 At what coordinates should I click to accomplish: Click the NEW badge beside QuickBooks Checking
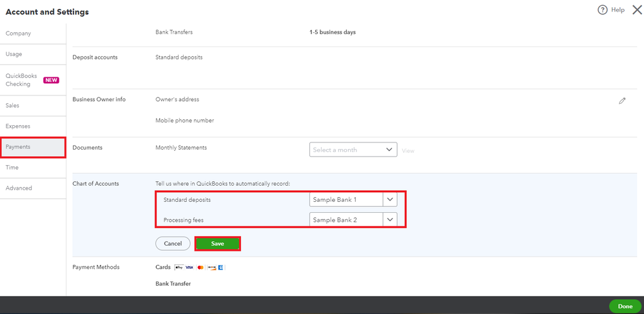52,80
